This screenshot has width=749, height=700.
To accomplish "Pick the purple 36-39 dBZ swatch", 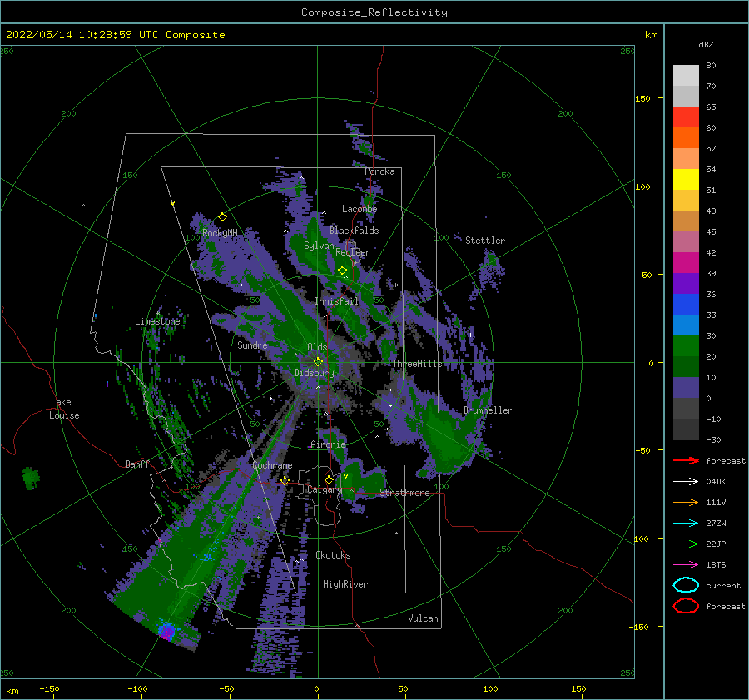I will [x=686, y=284].
